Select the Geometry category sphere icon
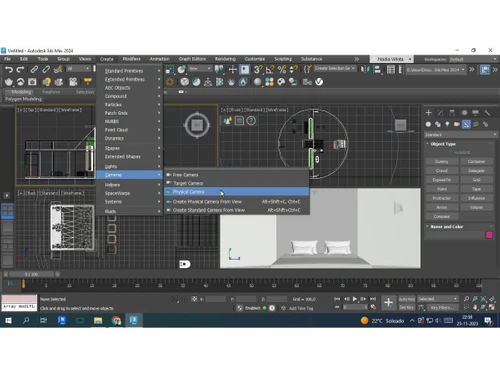The width and height of the screenshot is (500, 375). point(428,124)
